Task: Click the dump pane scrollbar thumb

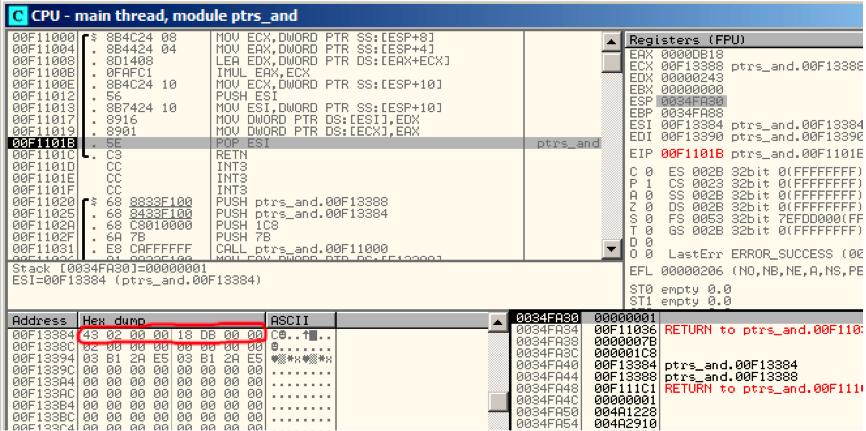Action: pyautogui.click(x=498, y=402)
